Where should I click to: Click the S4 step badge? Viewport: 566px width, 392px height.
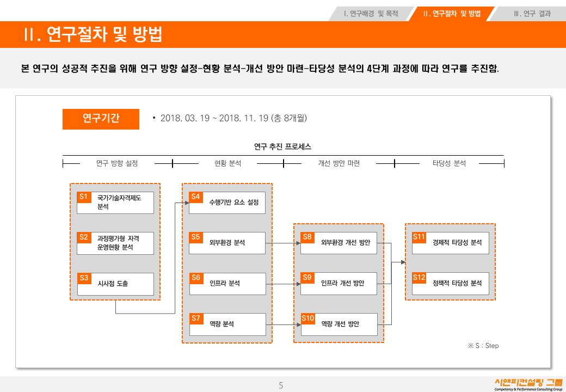[195, 197]
